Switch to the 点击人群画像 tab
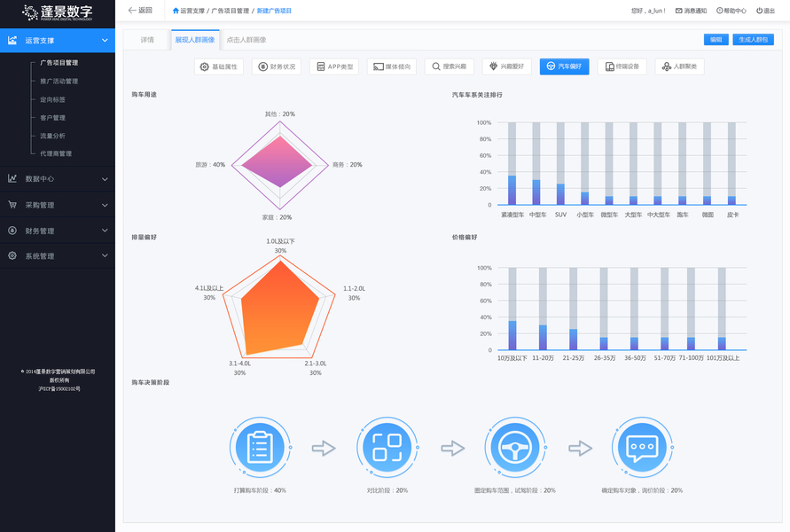The width and height of the screenshot is (790, 532). [x=246, y=40]
